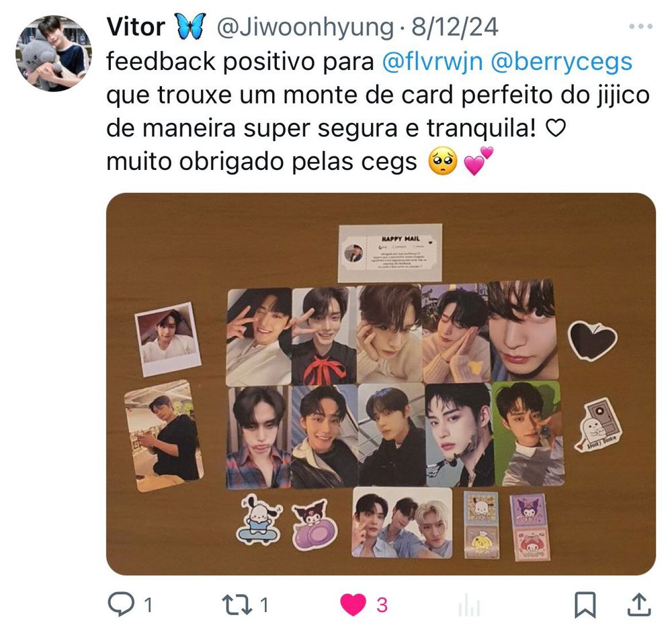The width and height of the screenshot is (672, 635).
Task: View post analytics bar chart icon
Action: 469,606
